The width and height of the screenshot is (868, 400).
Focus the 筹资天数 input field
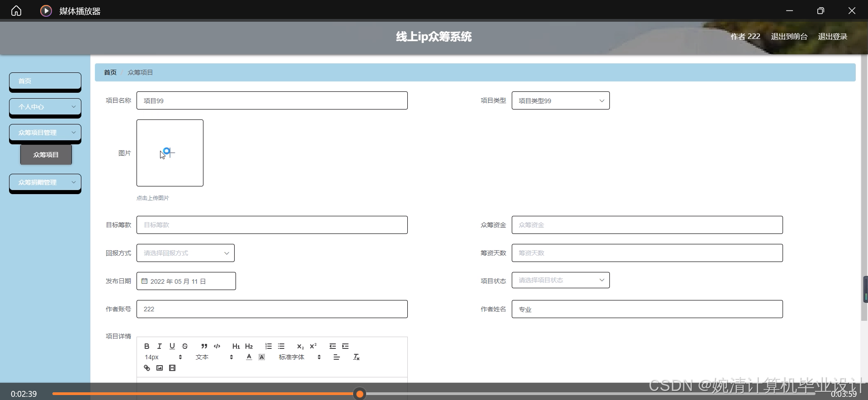[x=647, y=253]
